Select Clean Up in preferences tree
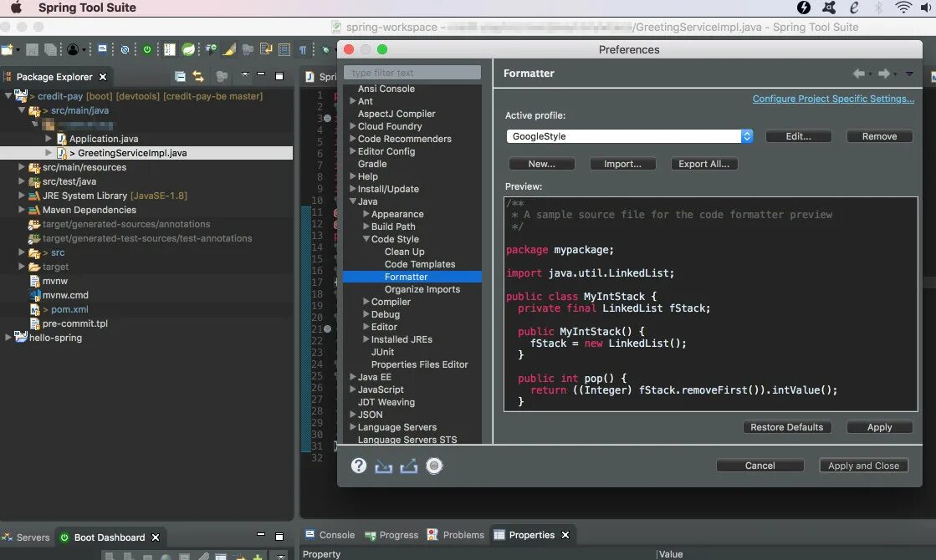Viewport: 936px width, 560px height. pos(404,252)
